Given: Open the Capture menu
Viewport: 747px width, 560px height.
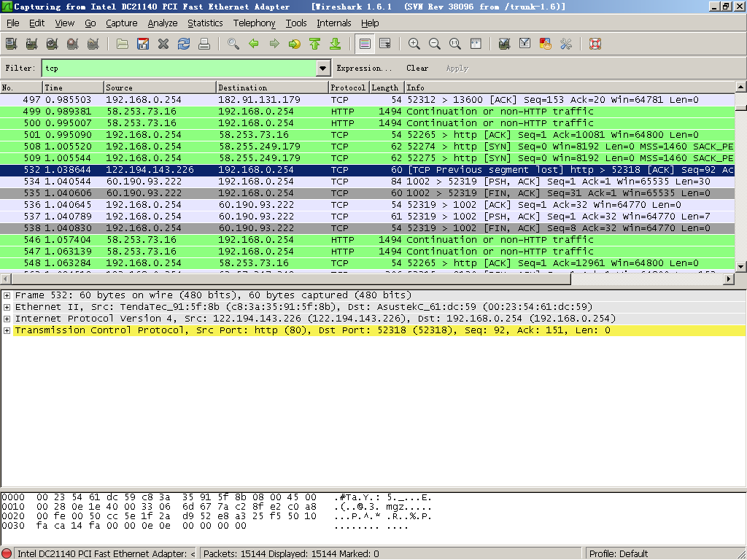Looking at the screenshot, I should pyautogui.click(x=122, y=23).
